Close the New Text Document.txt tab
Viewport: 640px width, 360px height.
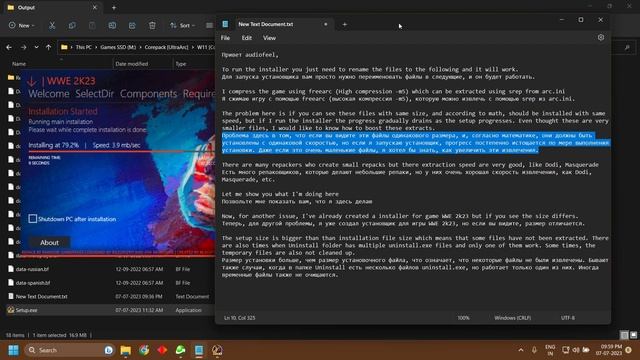tap(326, 24)
